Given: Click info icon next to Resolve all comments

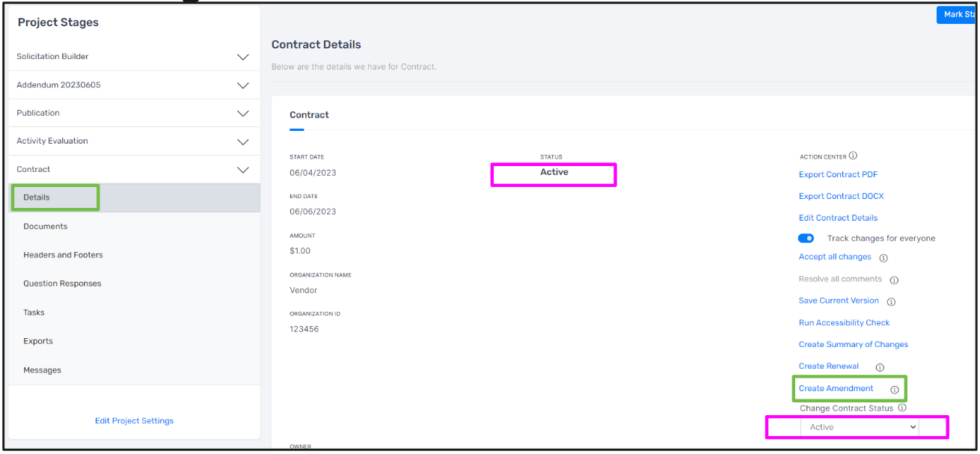Looking at the screenshot, I should [894, 280].
